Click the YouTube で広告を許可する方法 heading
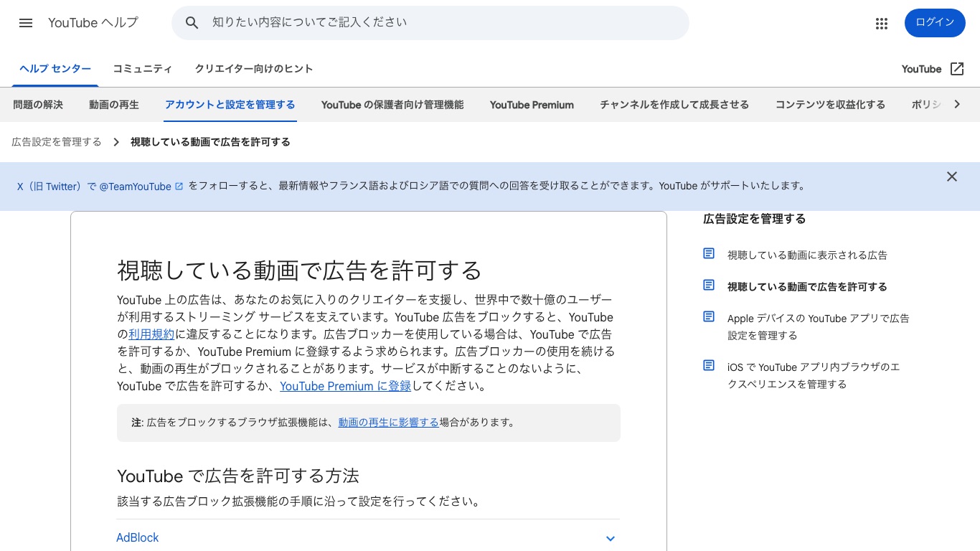Image resolution: width=980 pixels, height=551 pixels. (238, 476)
